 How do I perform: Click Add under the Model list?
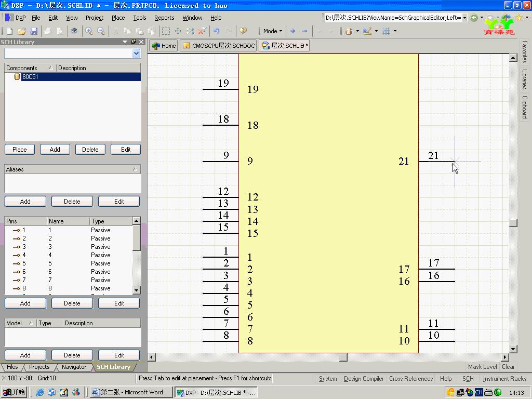[25, 355]
